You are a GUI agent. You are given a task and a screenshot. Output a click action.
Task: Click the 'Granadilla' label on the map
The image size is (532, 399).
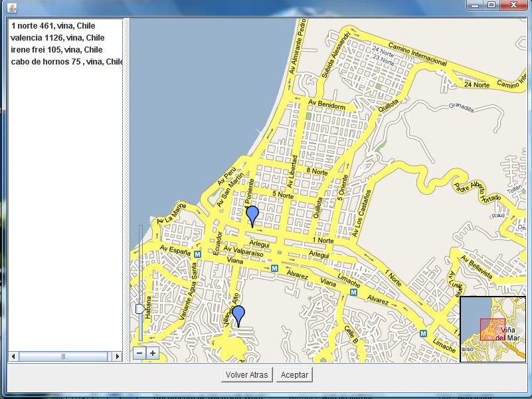click(x=461, y=107)
